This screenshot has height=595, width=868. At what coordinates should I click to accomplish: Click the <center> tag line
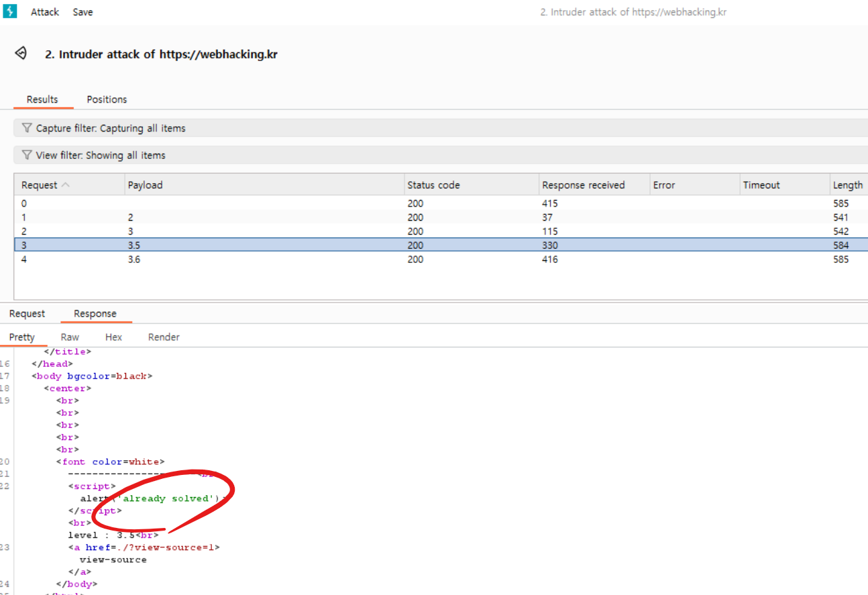click(68, 388)
